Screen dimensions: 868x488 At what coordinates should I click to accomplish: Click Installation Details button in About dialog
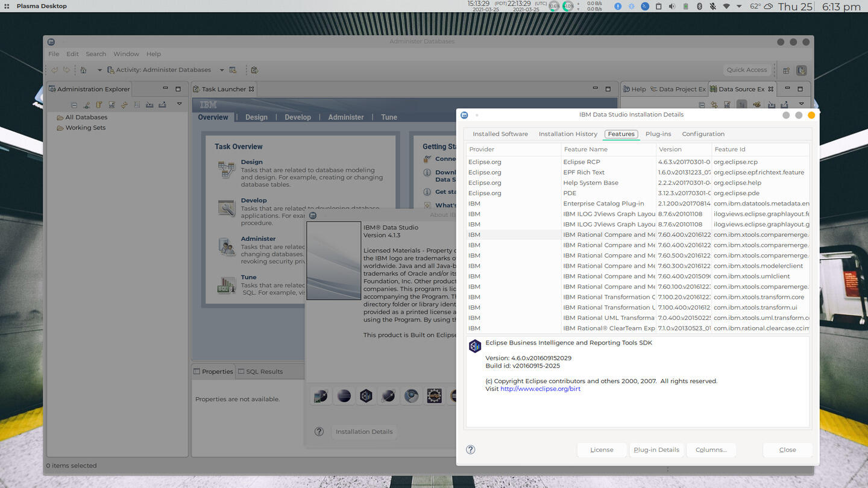point(364,432)
